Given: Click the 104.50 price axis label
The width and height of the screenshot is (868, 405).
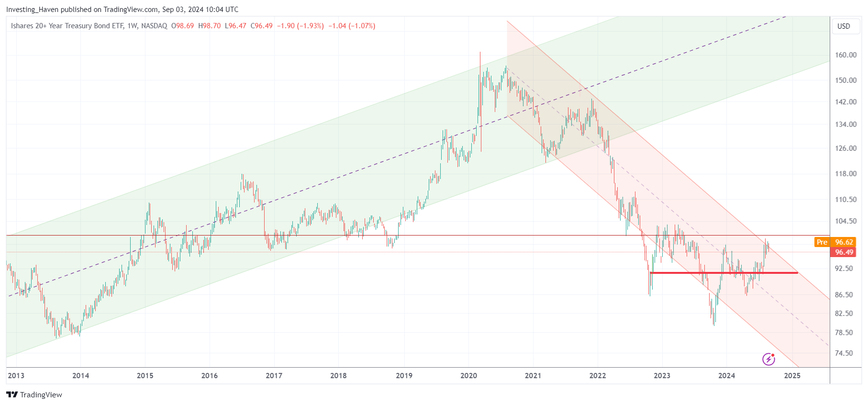Looking at the screenshot, I should coord(846,221).
